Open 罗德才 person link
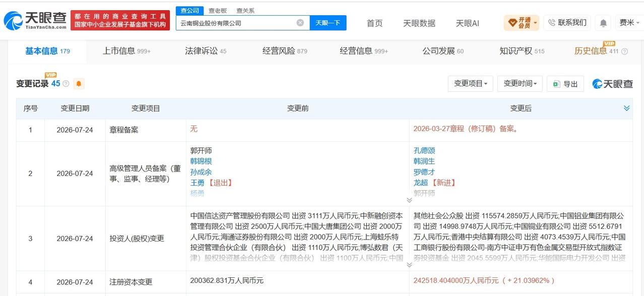The image size is (644, 296). point(424,172)
